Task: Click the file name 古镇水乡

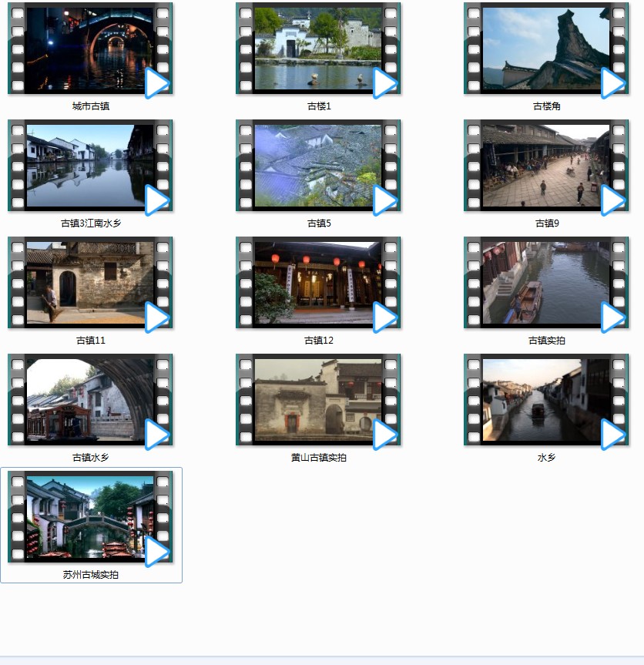Action: (91, 458)
